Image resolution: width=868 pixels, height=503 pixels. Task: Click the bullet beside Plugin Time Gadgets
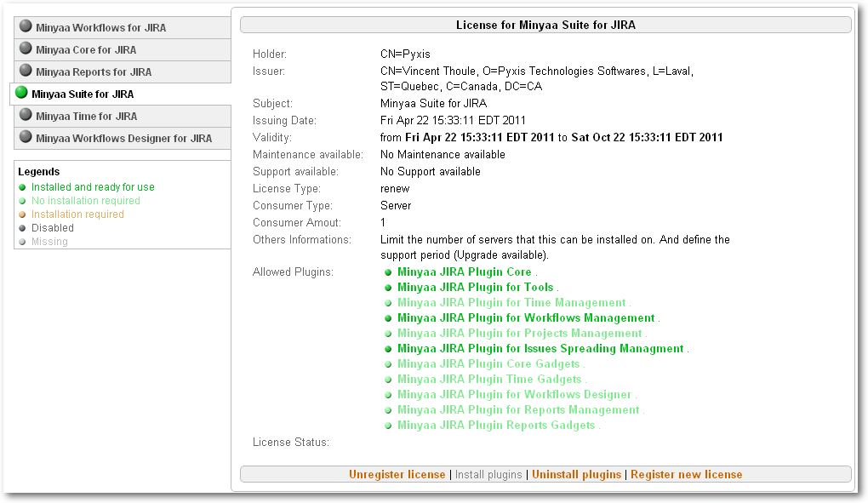tap(388, 380)
